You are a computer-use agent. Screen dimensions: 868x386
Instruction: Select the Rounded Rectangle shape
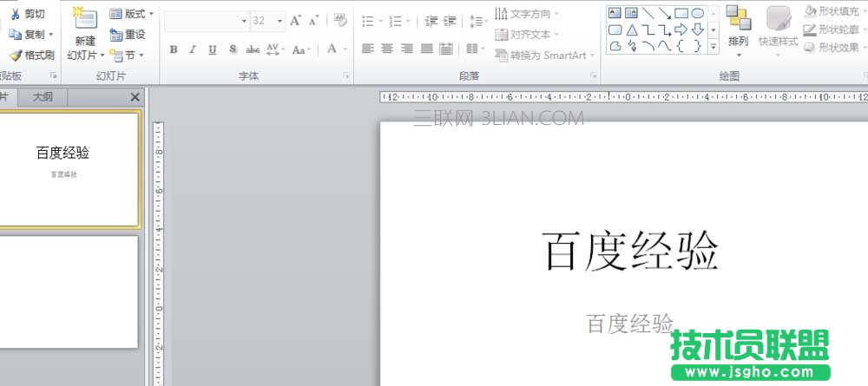click(615, 29)
